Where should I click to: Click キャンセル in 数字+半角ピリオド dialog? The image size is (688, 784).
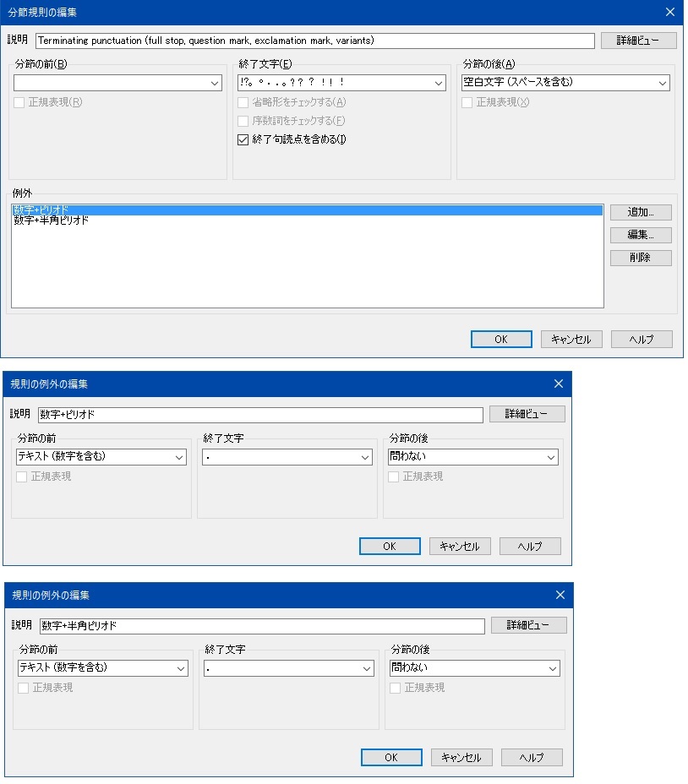[461, 757]
